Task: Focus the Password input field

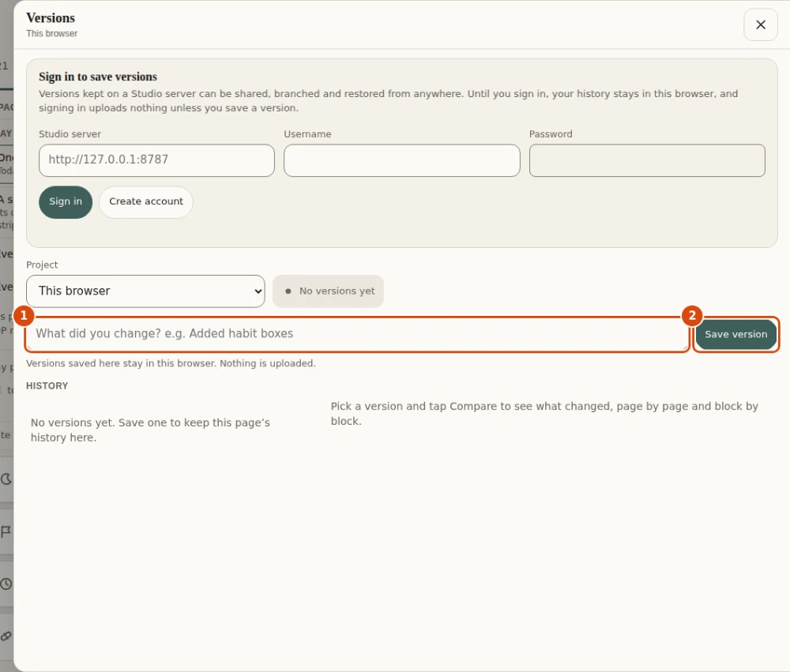Action: pyautogui.click(x=647, y=160)
